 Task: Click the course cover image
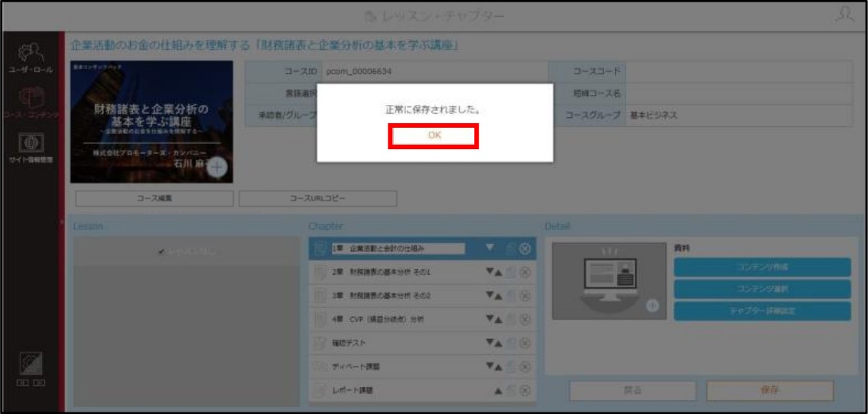click(151, 122)
